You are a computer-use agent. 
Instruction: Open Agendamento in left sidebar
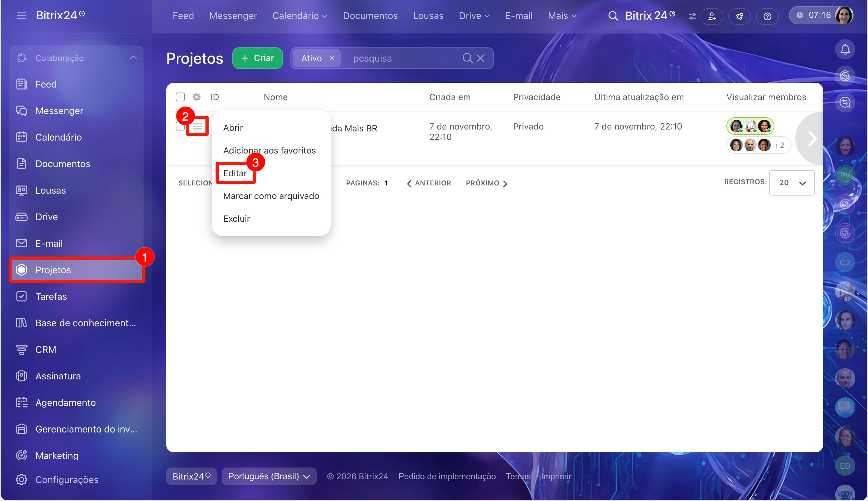pyautogui.click(x=76, y=402)
